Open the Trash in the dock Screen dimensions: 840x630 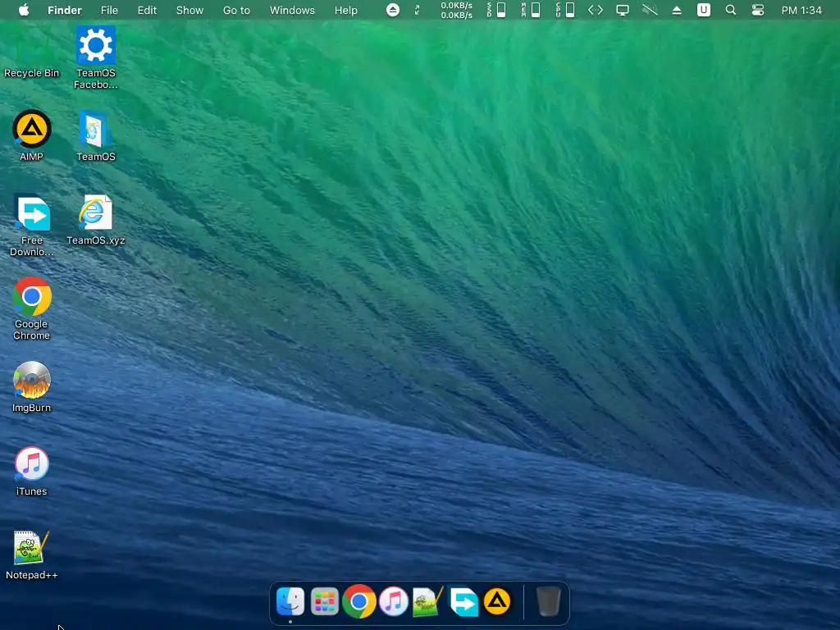point(548,601)
